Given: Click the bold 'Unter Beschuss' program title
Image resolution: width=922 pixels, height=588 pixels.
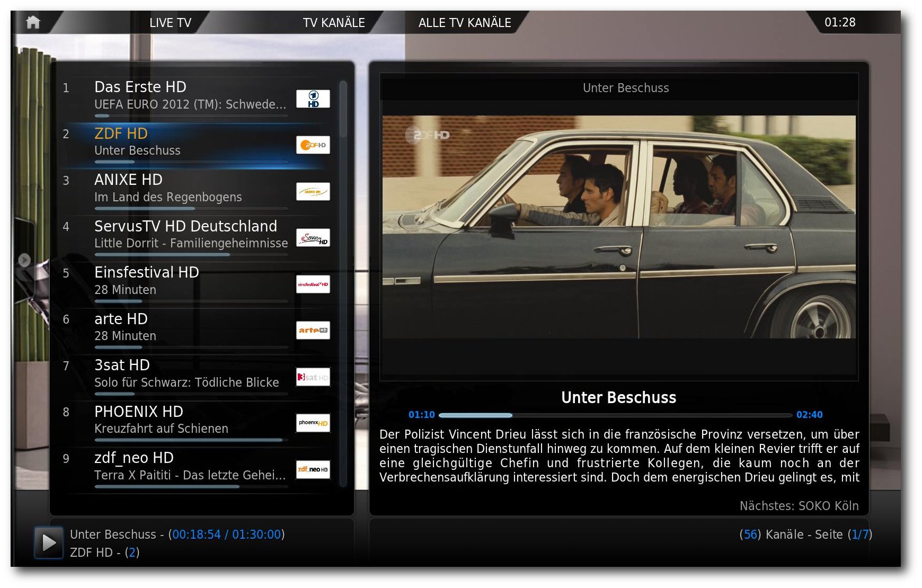Looking at the screenshot, I should click(x=619, y=398).
